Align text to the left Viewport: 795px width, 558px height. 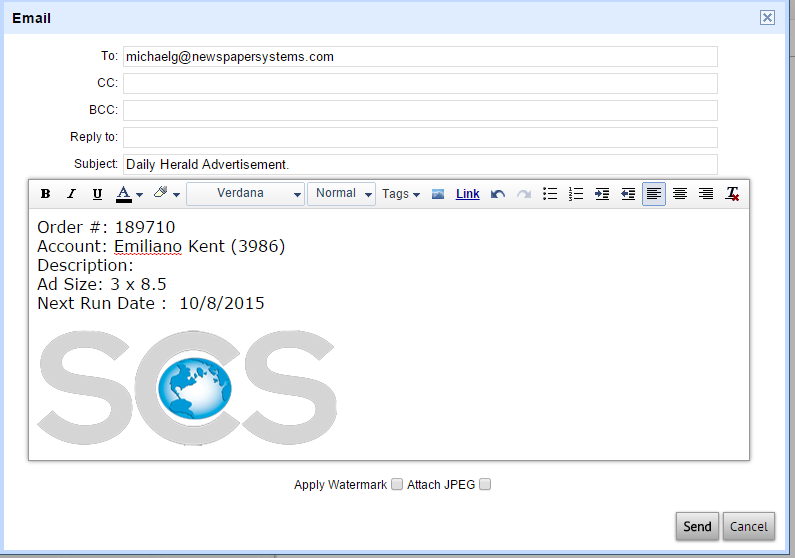click(654, 194)
